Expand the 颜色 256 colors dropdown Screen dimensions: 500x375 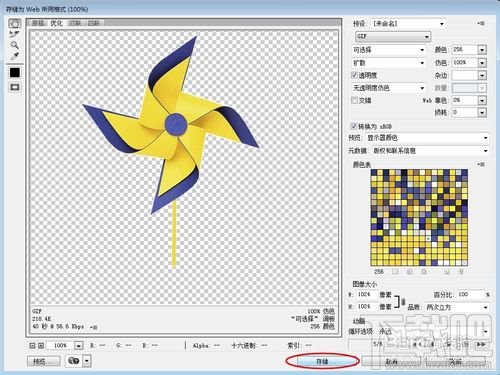(x=482, y=50)
